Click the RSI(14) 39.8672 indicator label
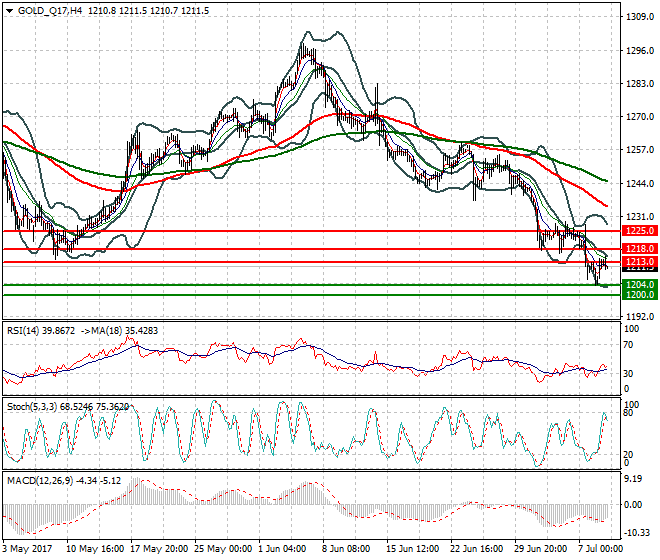Screen dimensions: 660x560 point(41,331)
